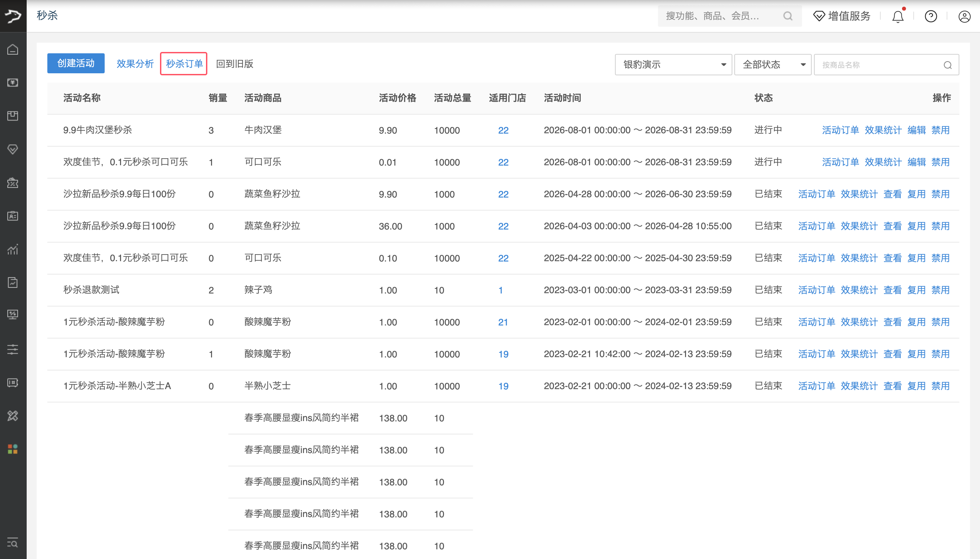Open 效果统计 for 1元秒杀活动-半熟小芝士A
980x559 pixels.
(x=859, y=386)
